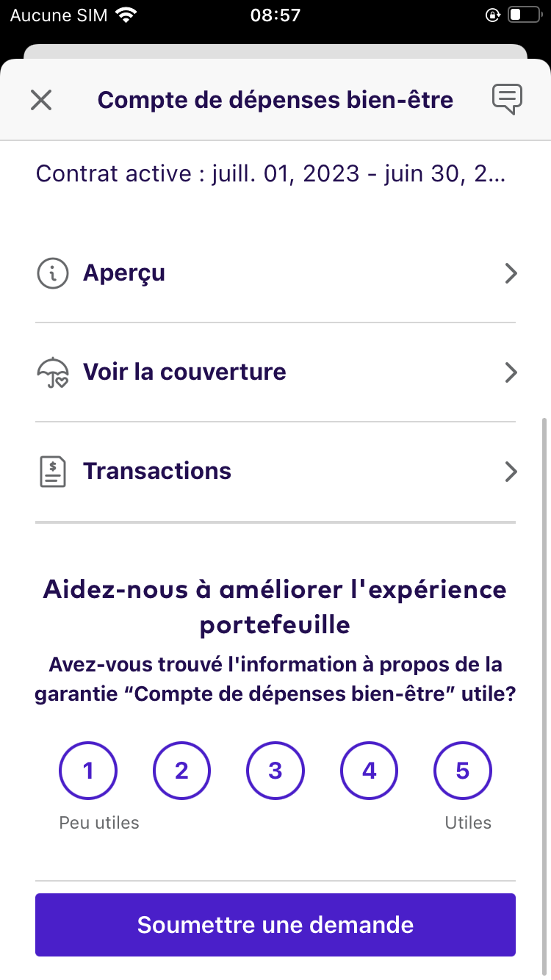
Task: Expand Transactions using its chevron
Action: click(x=511, y=472)
